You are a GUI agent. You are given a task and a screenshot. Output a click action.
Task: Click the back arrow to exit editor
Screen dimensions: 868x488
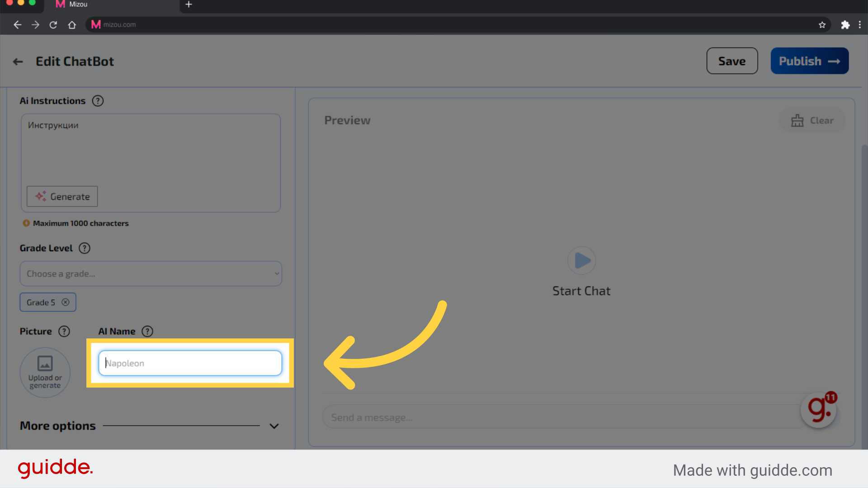(19, 61)
